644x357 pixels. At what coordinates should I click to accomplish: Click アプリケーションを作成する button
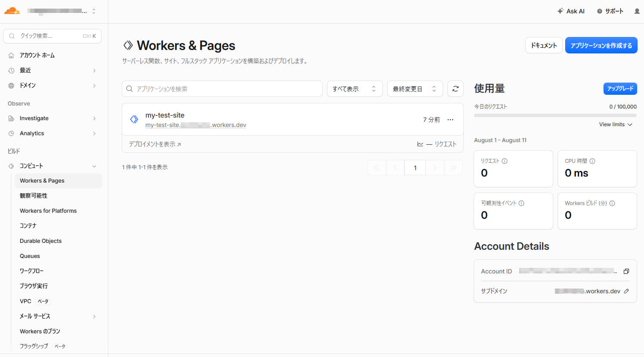coord(601,45)
